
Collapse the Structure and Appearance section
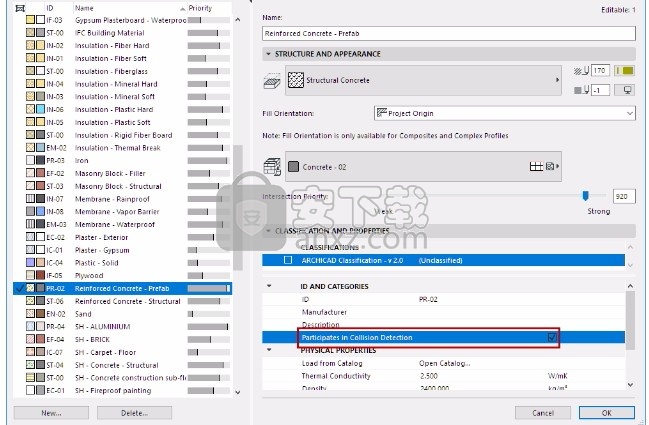(268, 54)
